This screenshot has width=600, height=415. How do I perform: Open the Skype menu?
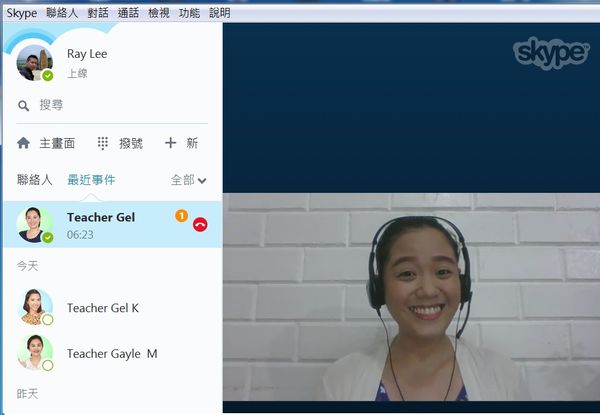point(21,13)
